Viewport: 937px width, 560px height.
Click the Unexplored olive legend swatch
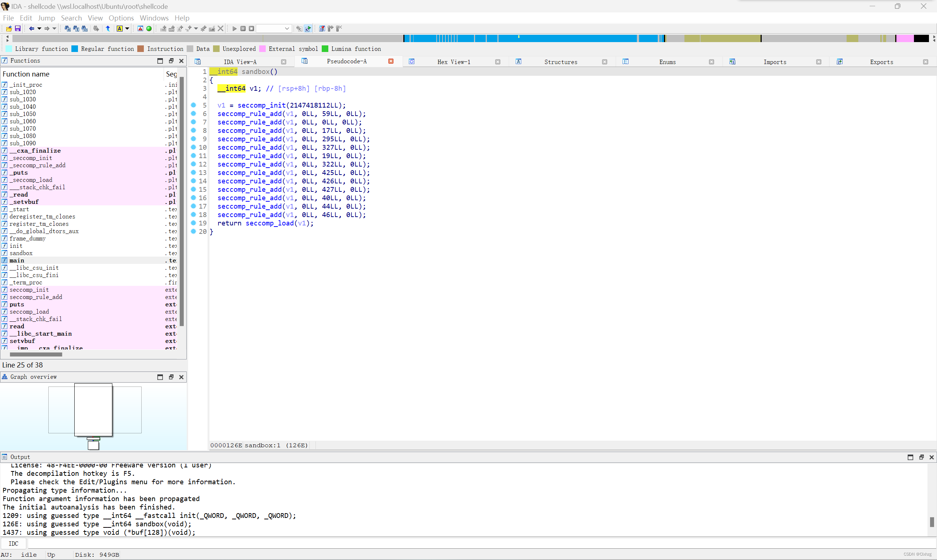click(216, 49)
